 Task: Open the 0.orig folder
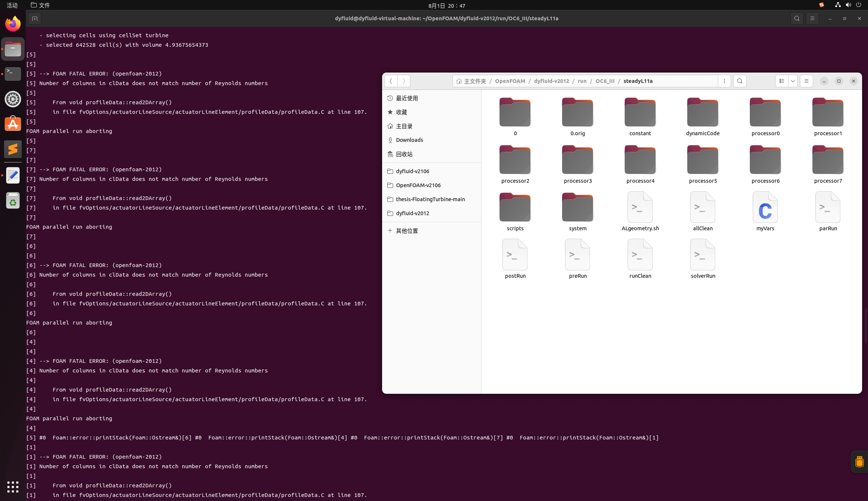(x=578, y=117)
